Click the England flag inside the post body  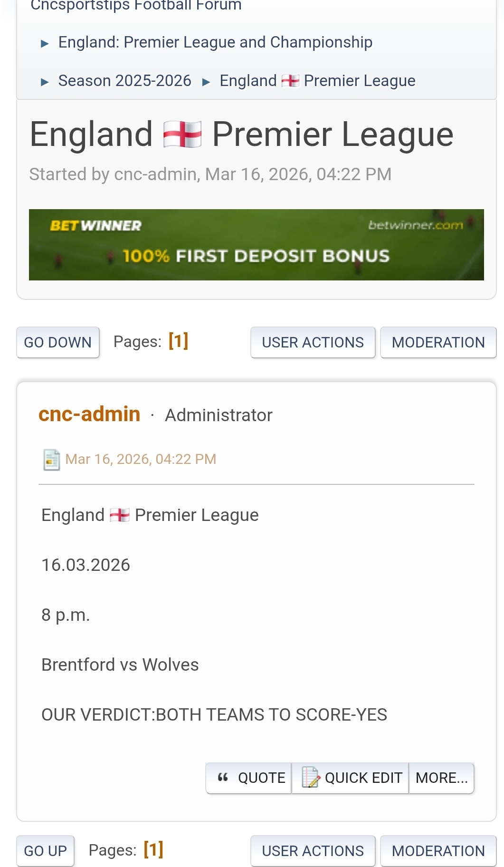pyautogui.click(x=119, y=515)
